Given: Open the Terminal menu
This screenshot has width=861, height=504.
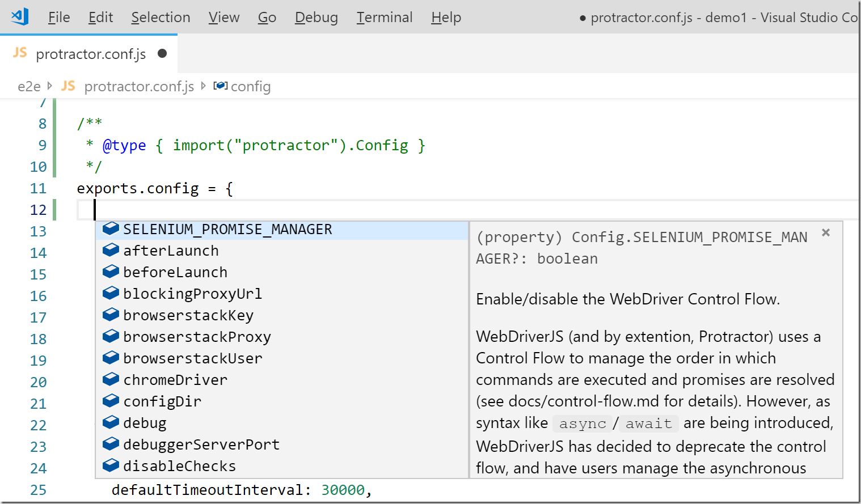Looking at the screenshot, I should click(385, 18).
